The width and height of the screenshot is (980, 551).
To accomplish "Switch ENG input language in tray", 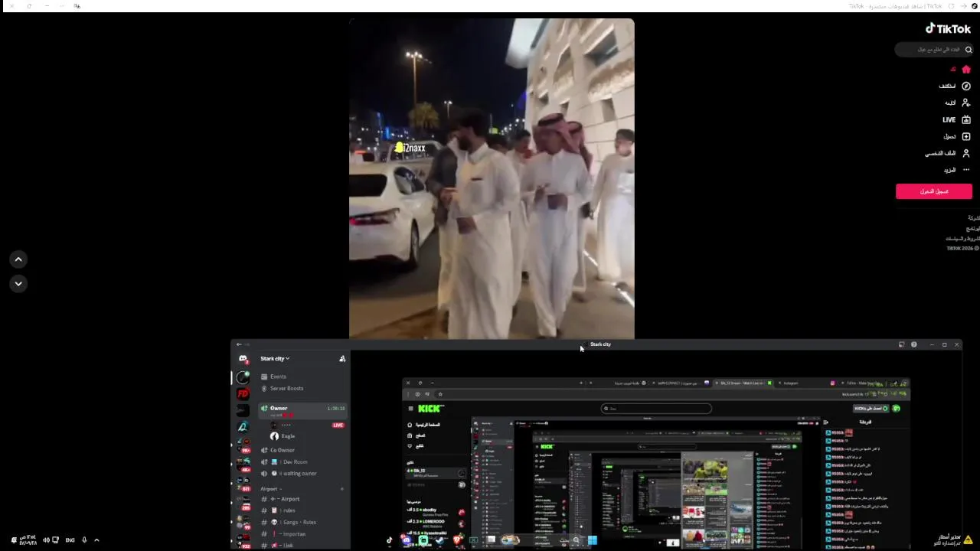I will [70, 540].
